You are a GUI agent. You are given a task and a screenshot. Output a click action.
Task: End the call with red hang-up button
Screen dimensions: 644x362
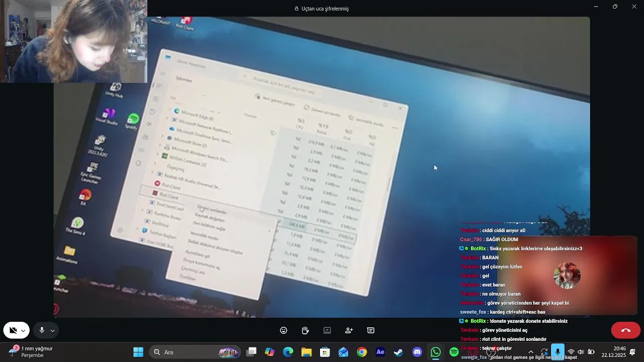coord(625,330)
